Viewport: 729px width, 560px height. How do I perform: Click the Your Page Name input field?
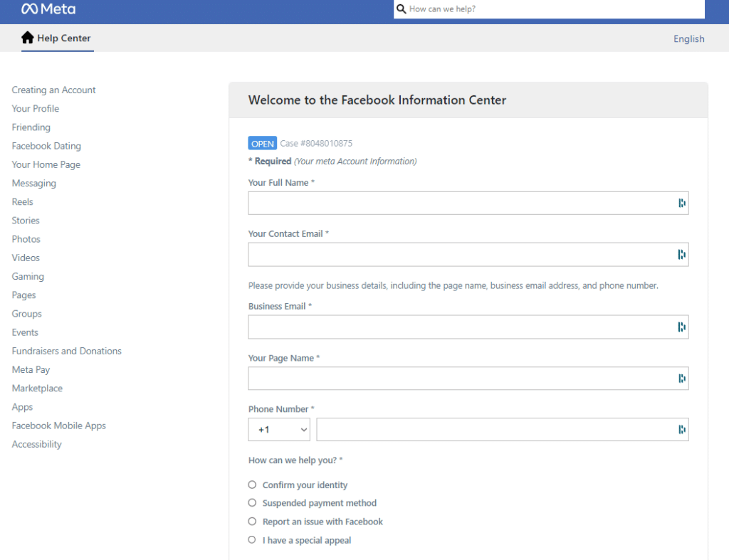468,379
